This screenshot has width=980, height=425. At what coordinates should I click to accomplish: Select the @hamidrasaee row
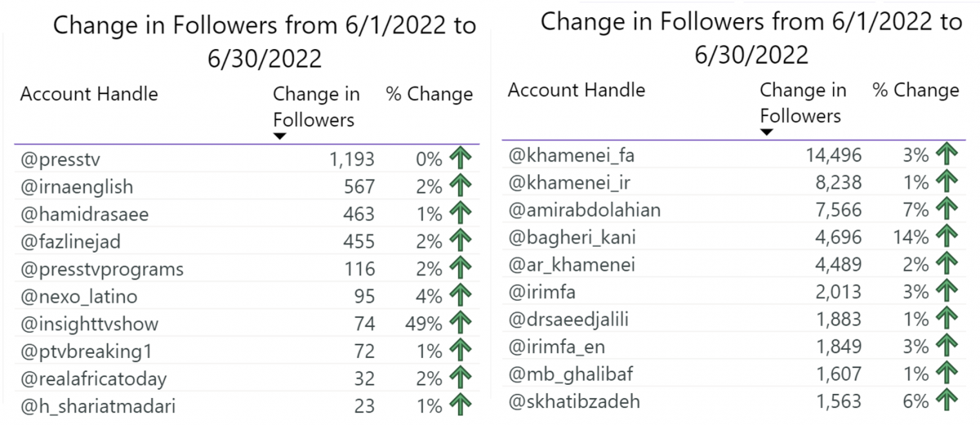click(247, 214)
